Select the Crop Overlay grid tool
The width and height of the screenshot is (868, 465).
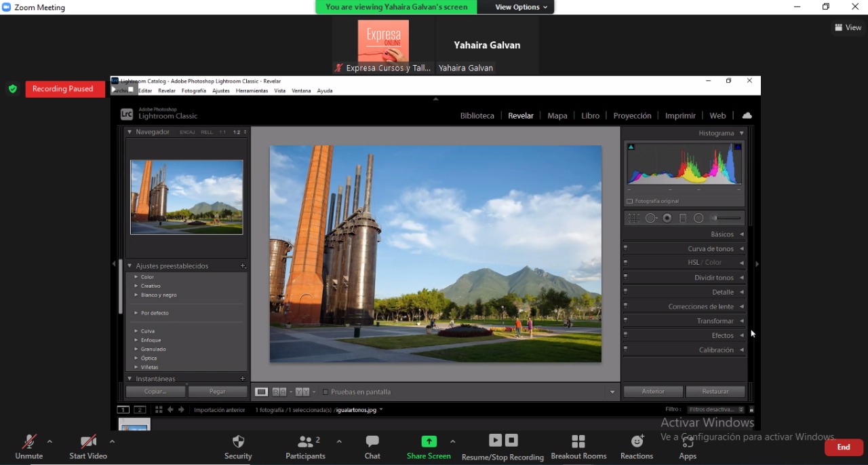[633, 219]
